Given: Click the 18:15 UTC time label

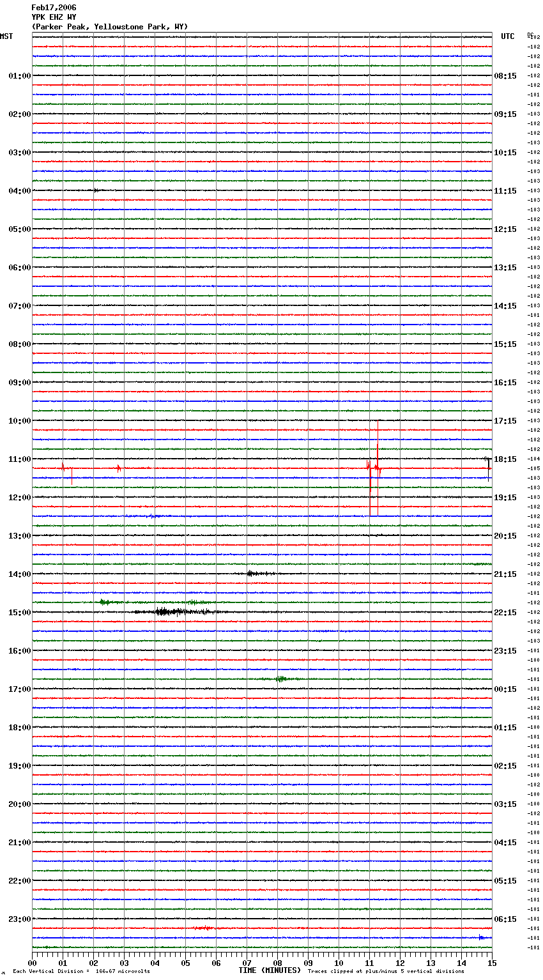Looking at the screenshot, I should tap(505, 459).
